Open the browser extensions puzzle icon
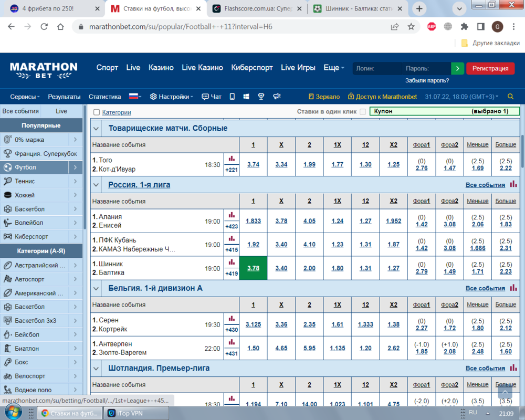This screenshot has width=525, height=420. [465, 26]
